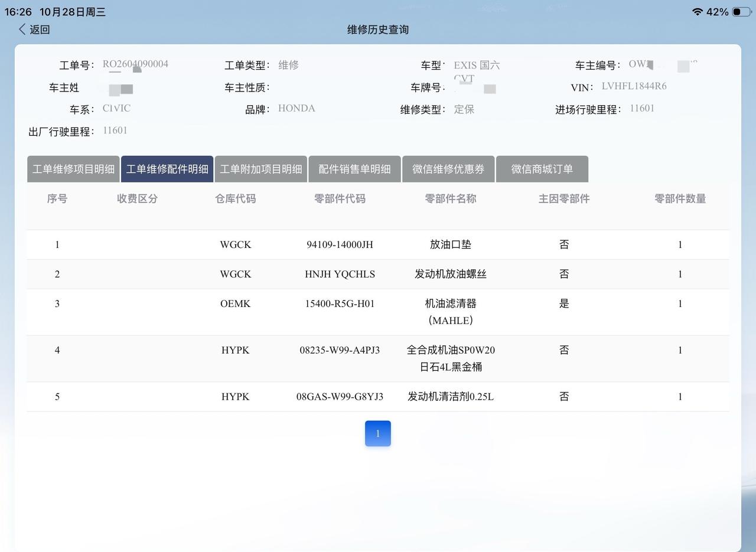This screenshot has width=756, height=552.
Task: View the 微信维修优惠券 tab
Action: (448, 169)
